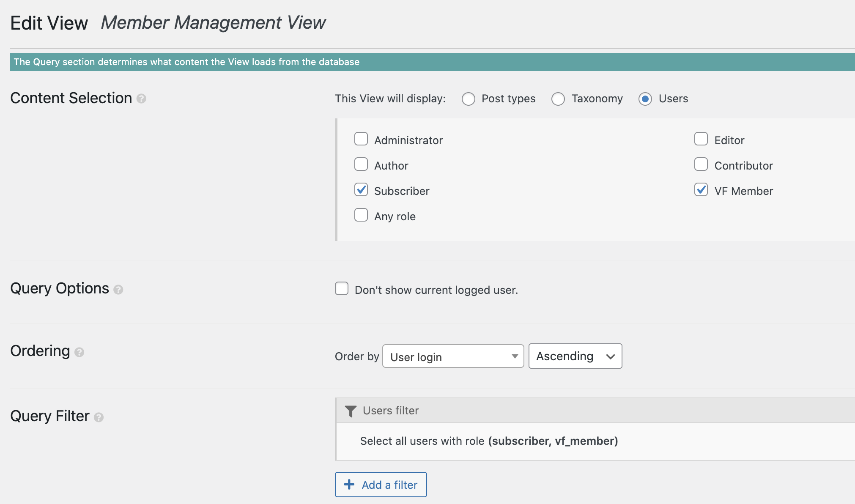This screenshot has height=504, width=855.
Task: Select the Users radio button
Action: (x=645, y=99)
